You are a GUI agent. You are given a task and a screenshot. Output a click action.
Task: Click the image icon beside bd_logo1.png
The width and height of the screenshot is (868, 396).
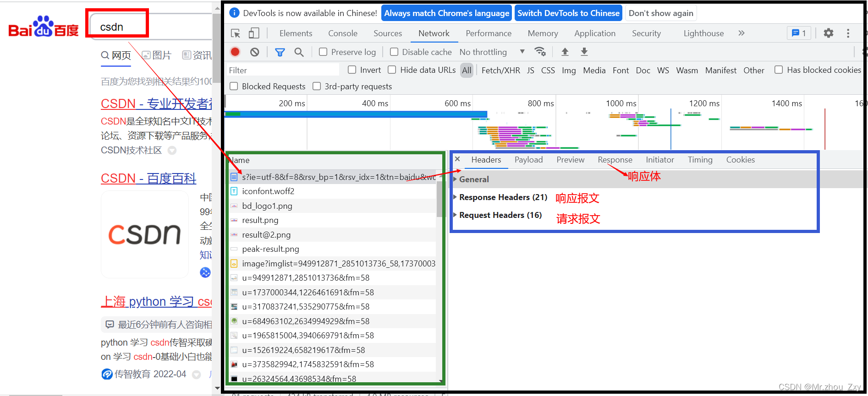234,206
